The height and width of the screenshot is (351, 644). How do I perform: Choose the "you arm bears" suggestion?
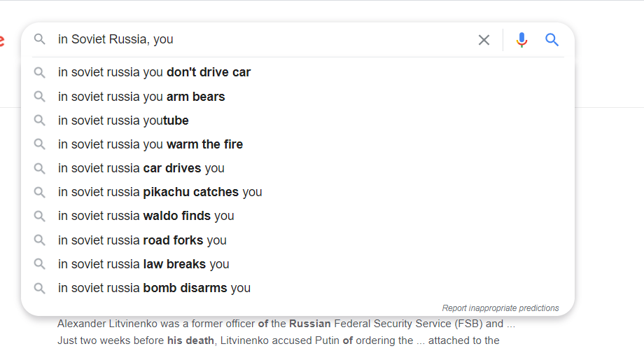141,97
